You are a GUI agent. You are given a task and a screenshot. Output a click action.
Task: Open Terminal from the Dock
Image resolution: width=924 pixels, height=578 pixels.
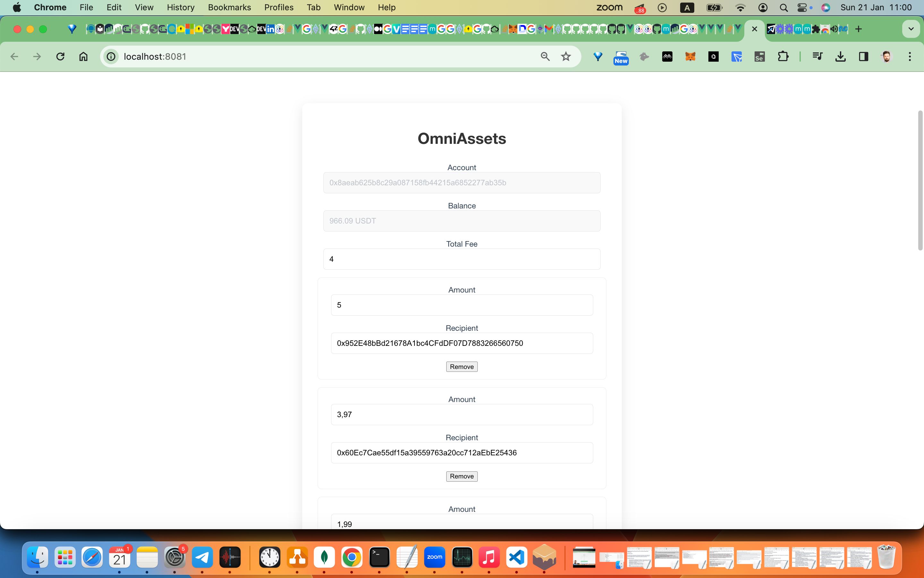380,557
